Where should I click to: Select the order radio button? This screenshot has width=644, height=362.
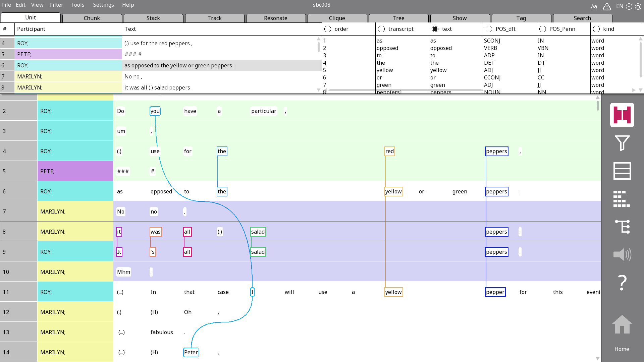click(x=328, y=29)
